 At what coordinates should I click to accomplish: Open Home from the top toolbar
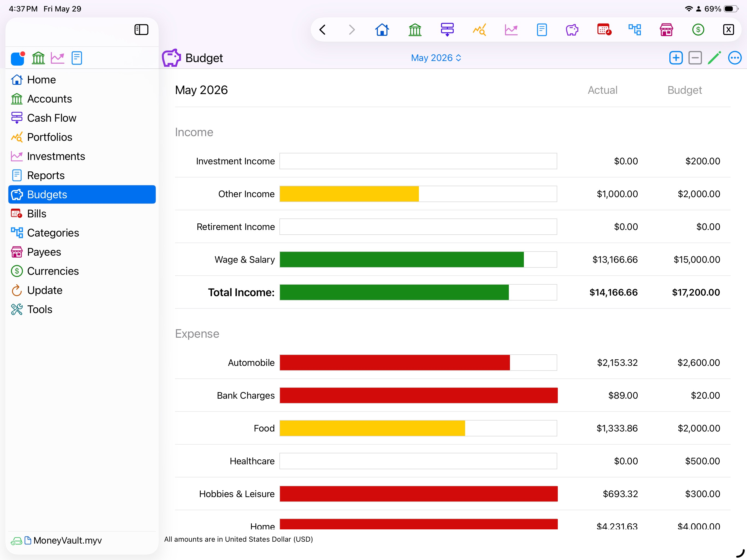382,30
